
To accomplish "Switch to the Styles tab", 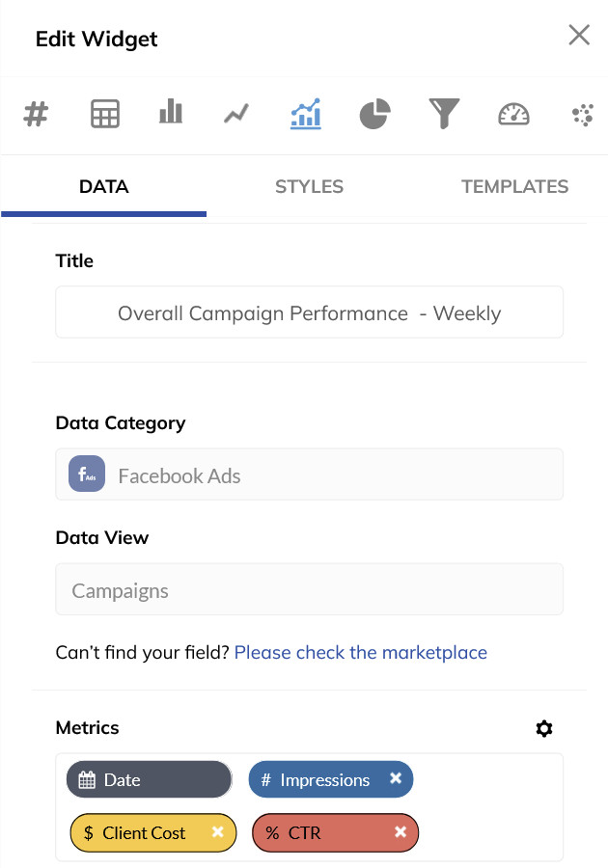I will [309, 186].
